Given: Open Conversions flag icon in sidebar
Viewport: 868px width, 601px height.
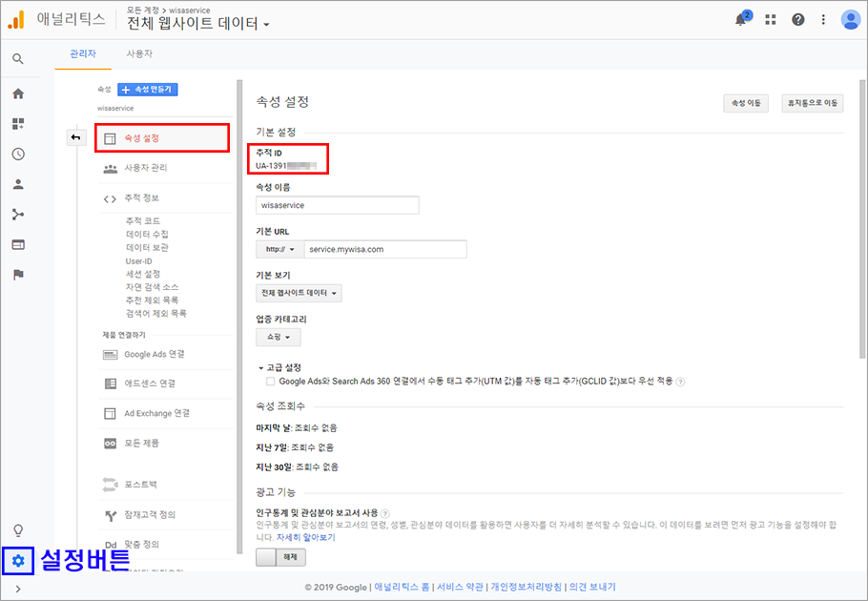Looking at the screenshot, I should click(18, 275).
